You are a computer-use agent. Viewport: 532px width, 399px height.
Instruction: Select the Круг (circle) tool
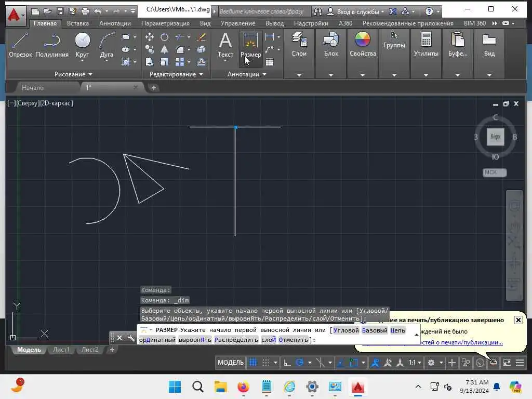click(82, 45)
